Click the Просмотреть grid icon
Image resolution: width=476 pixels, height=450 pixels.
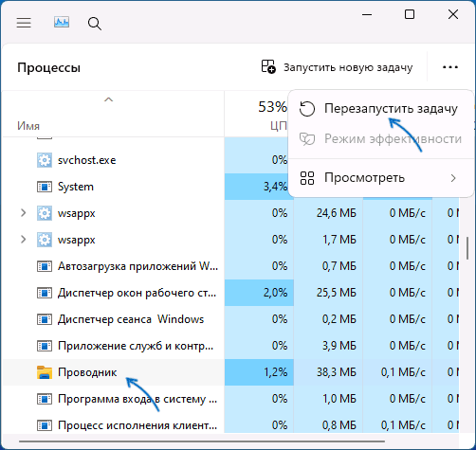pyautogui.click(x=307, y=178)
